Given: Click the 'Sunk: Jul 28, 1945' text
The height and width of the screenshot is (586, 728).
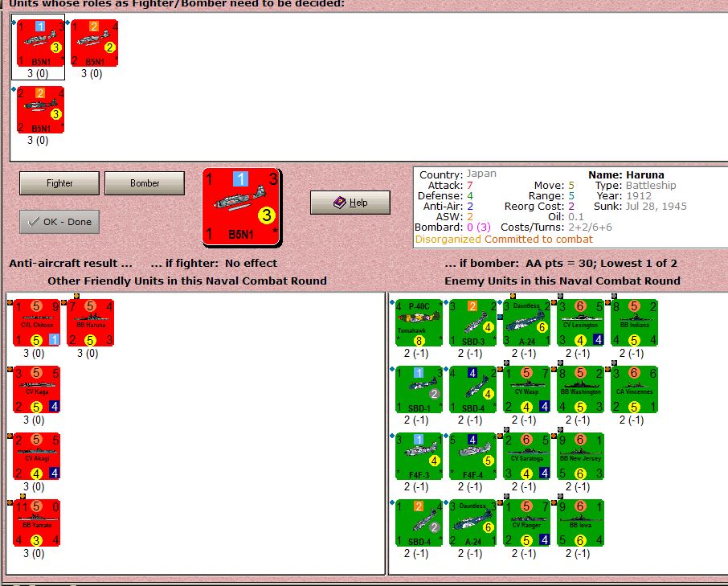Looking at the screenshot, I should [x=640, y=206].
